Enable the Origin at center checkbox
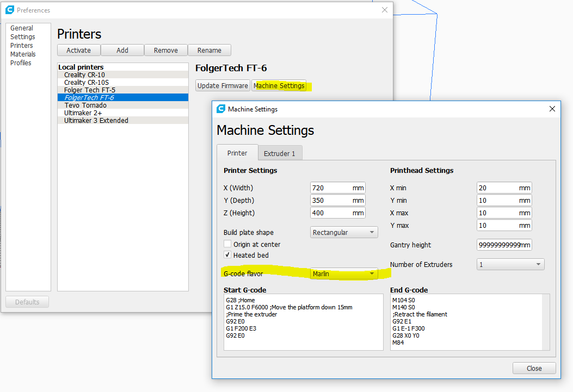Screen dimensions: 573x392 pos(227,245)
